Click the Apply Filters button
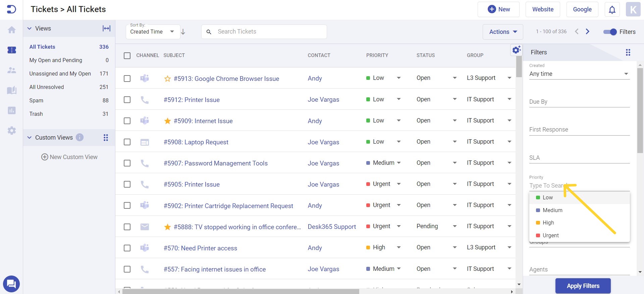644x294 pixels. pyautogui.click(x=583, y=286)
